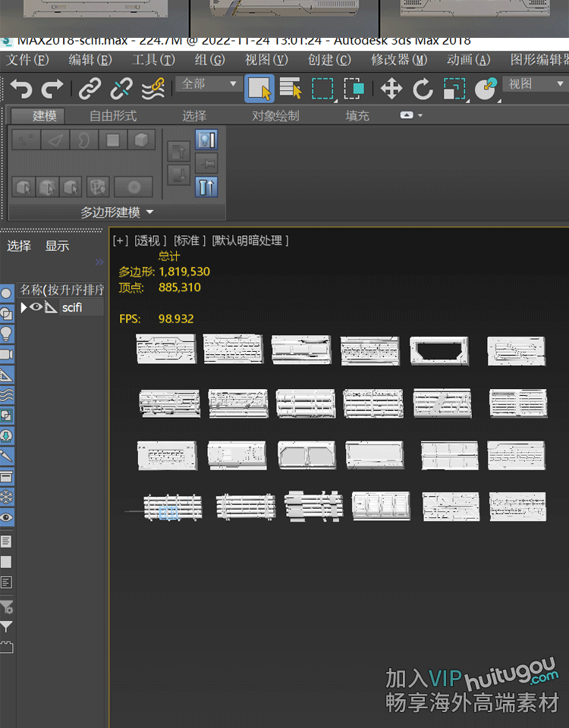Screen dimensions: 569x728
Task: Click the Bind to Space Warp icon
Action: (152, 89)
